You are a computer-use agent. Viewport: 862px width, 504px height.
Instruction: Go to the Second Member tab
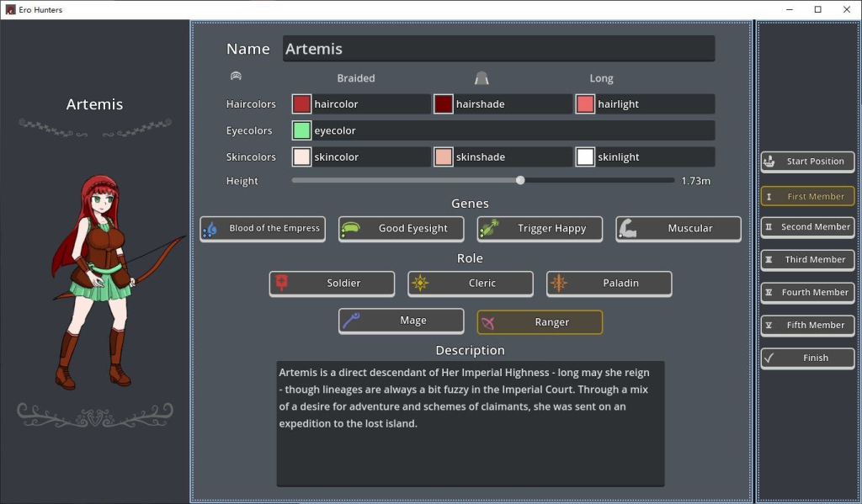tap(807, 227)
